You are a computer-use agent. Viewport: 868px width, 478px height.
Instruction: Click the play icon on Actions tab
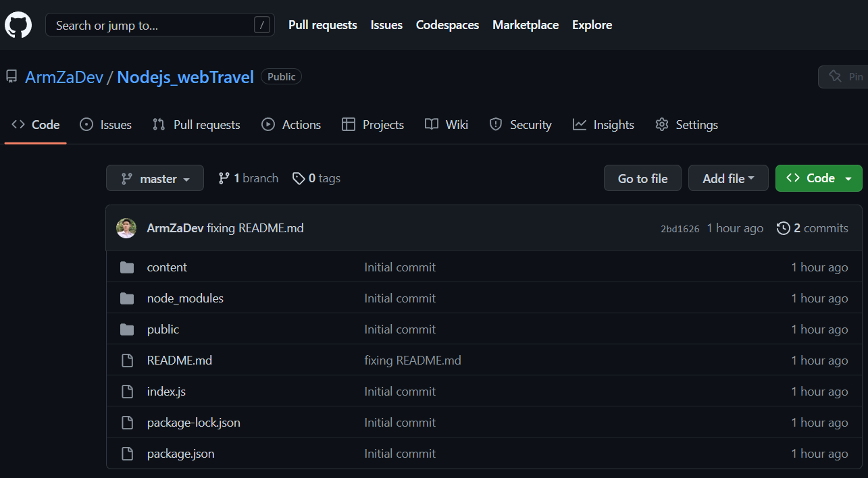point(268,124)
